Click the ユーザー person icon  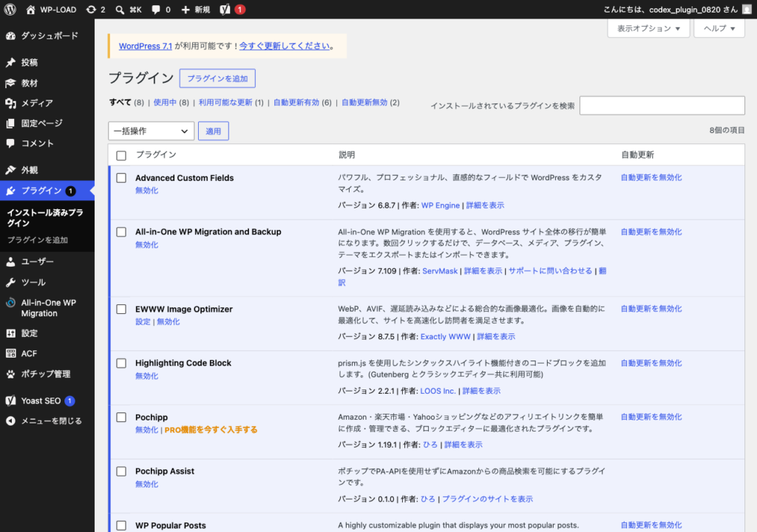coord(10,262)
